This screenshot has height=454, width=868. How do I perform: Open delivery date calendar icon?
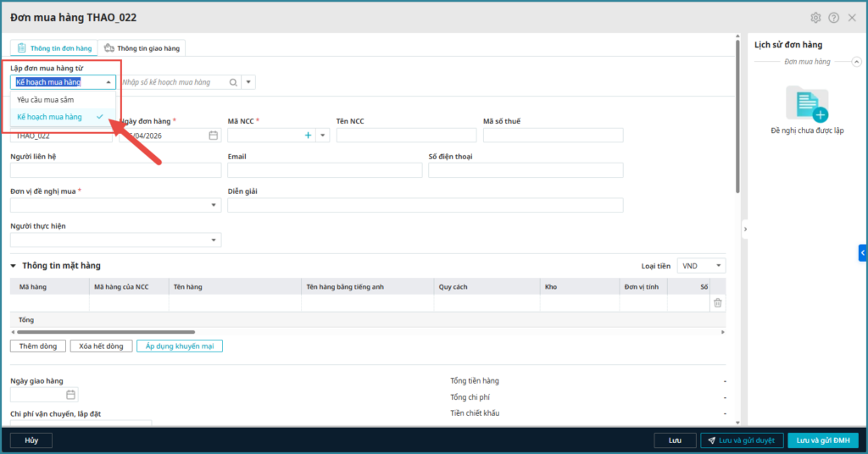[x=71, y=395]
